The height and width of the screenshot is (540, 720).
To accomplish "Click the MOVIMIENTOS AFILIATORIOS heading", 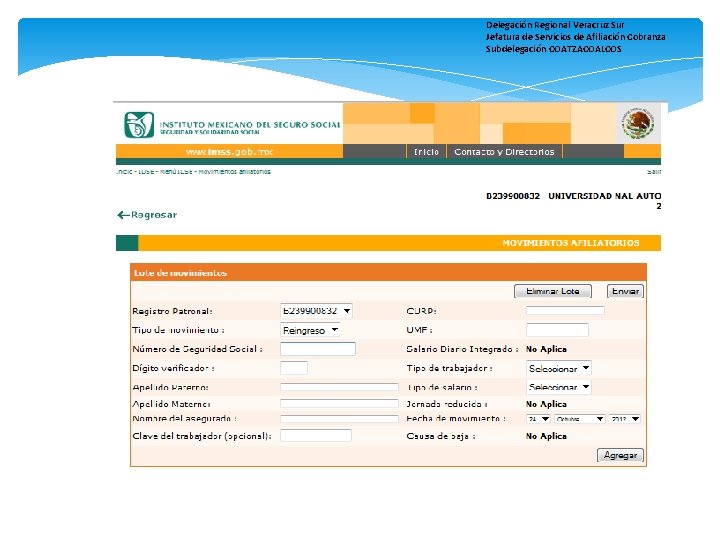I will tap(571, 243).
